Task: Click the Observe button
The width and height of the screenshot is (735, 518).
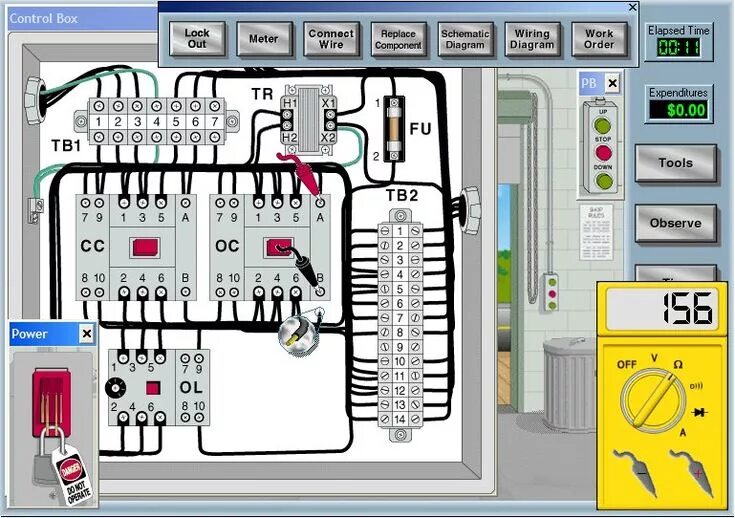Action: [675, 223]
